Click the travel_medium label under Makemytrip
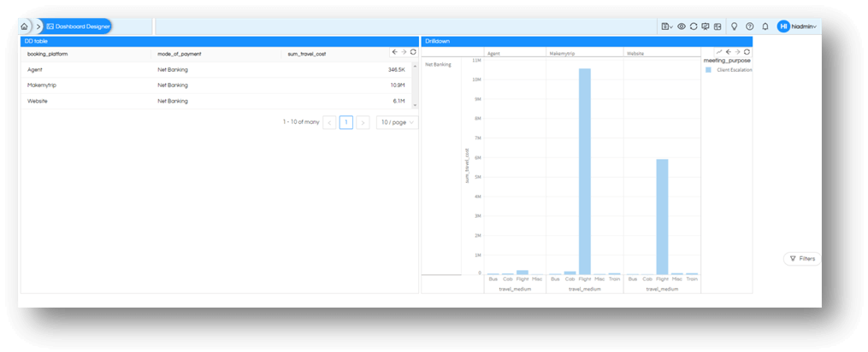Screen dimensions: 868x352 click(585, 289)
